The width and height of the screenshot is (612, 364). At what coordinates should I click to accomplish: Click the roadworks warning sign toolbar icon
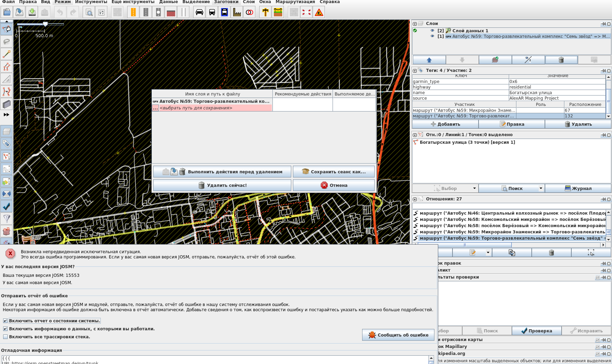[319, 13]
